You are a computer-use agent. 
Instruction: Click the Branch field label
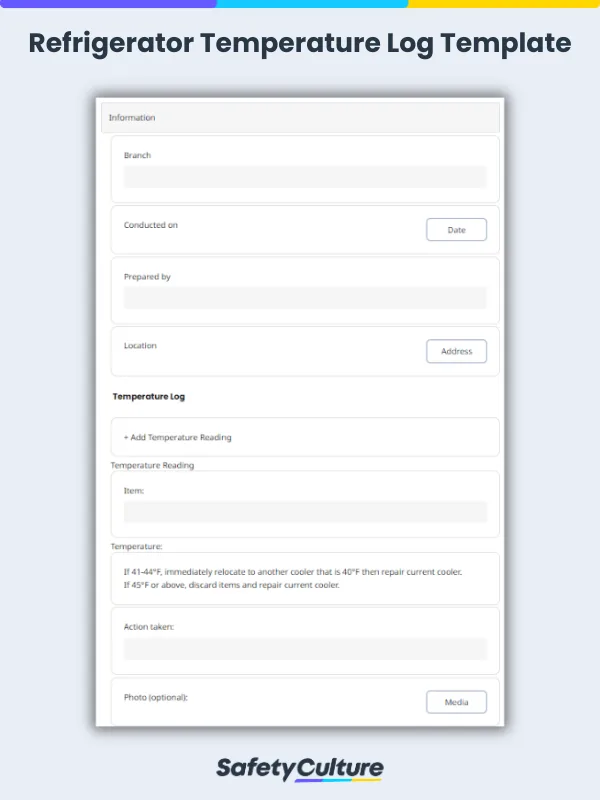(137, 155)
